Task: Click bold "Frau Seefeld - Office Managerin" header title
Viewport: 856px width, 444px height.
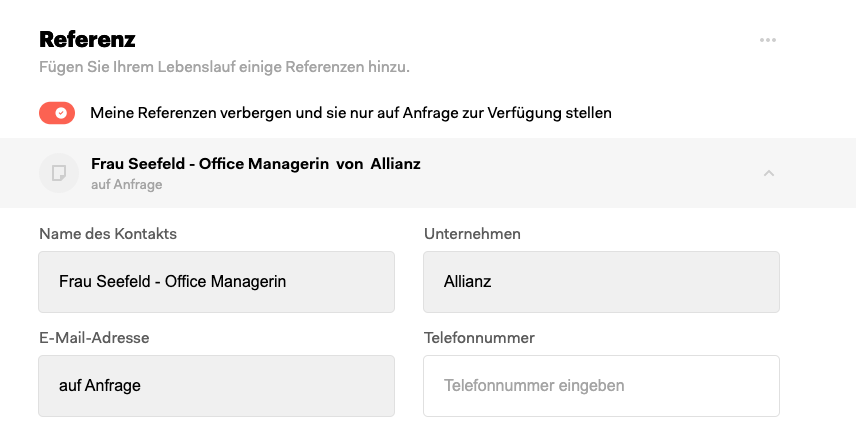Action: 210,164
